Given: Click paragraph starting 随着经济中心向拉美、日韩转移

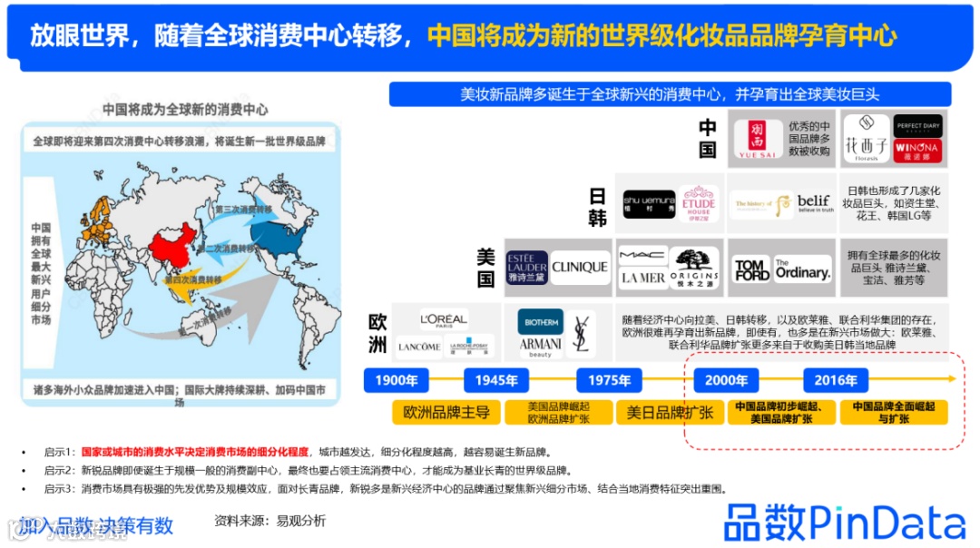Looking at the screenshot, I should tap(781, 332).
